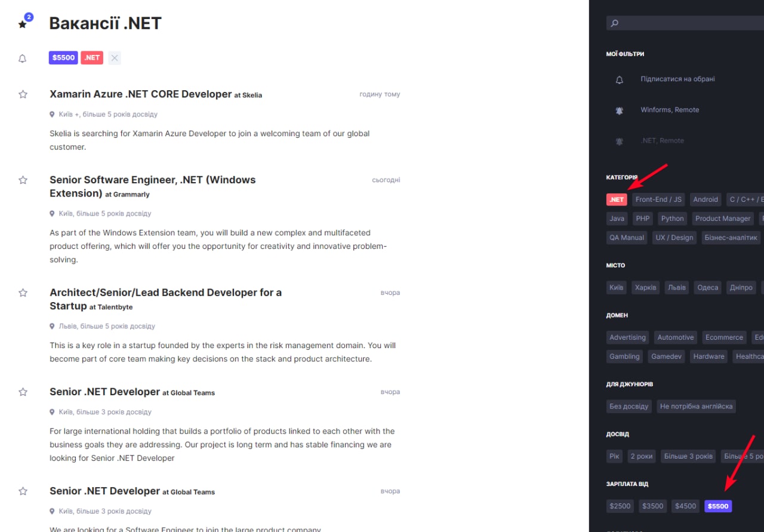Image resolution: width=764 pixels, height=532 pixels.
Task: Select the Gamedev domain
Action: click(x=667, y=356)
